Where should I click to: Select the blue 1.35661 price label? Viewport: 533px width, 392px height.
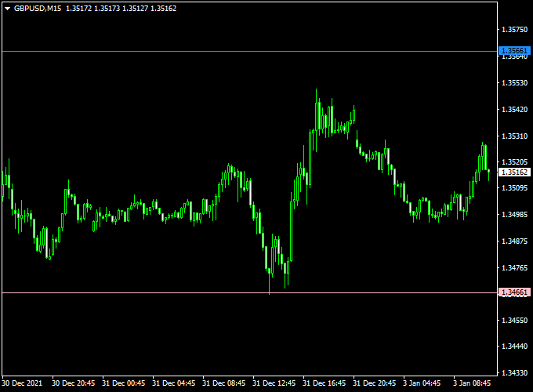(514, 51)
